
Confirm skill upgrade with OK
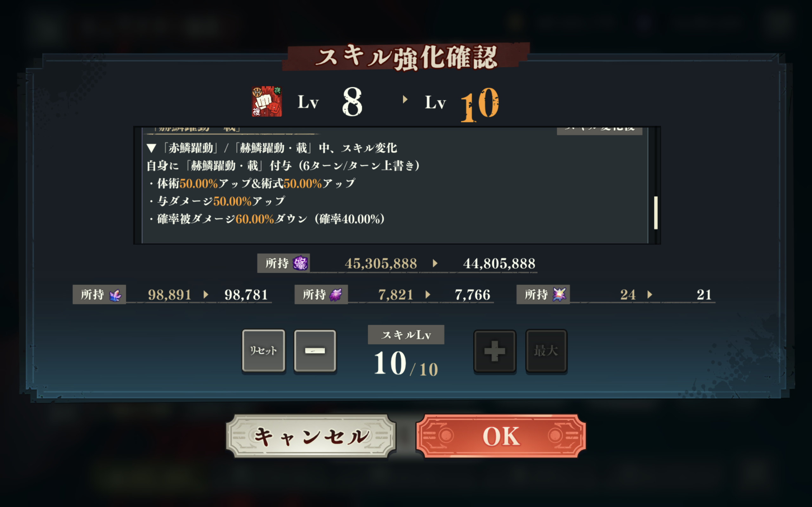(x=501, y=436)
